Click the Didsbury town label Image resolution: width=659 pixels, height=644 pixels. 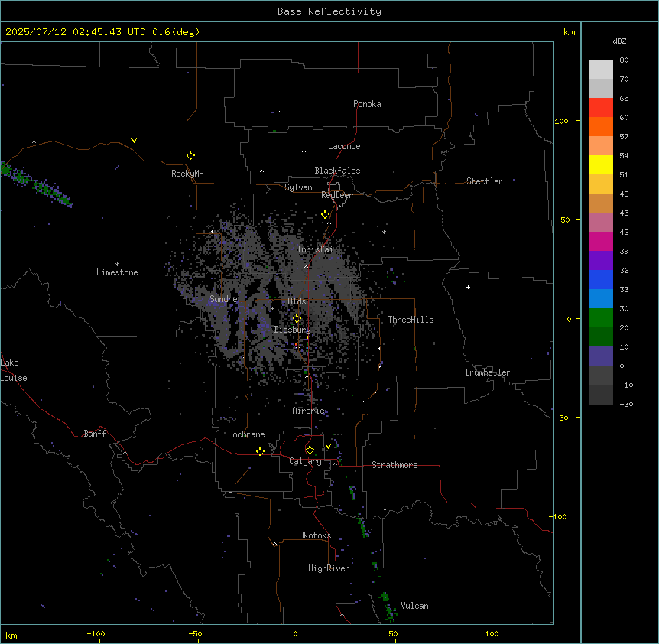click(292, 330)
